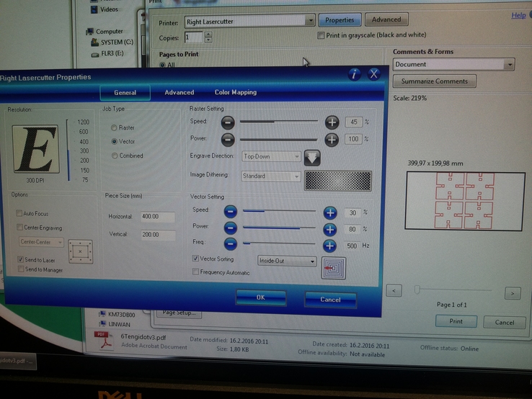Open the Help link
532x399 pixels.
(518, 15)
